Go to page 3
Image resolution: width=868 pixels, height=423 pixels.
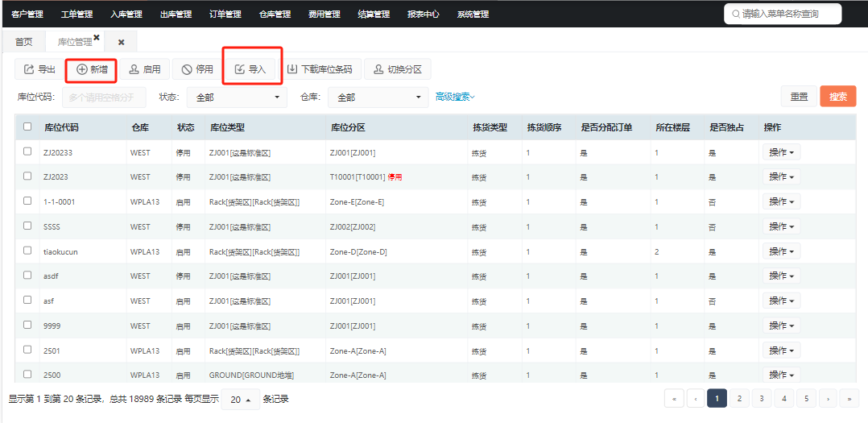762,399
